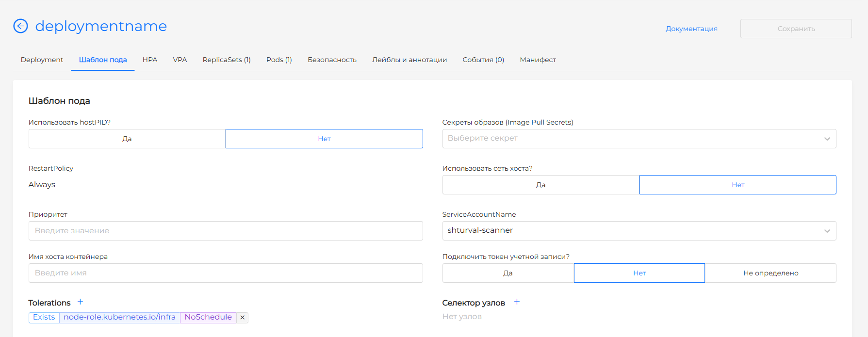Add a node selector with plus icon
The image size is (868, 337).
click(x=517, y=302)
